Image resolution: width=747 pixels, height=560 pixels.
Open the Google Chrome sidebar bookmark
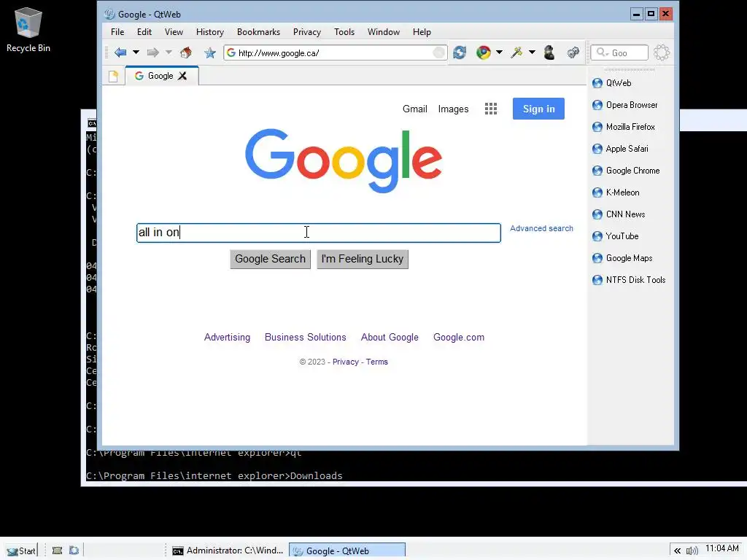point(625,171)
